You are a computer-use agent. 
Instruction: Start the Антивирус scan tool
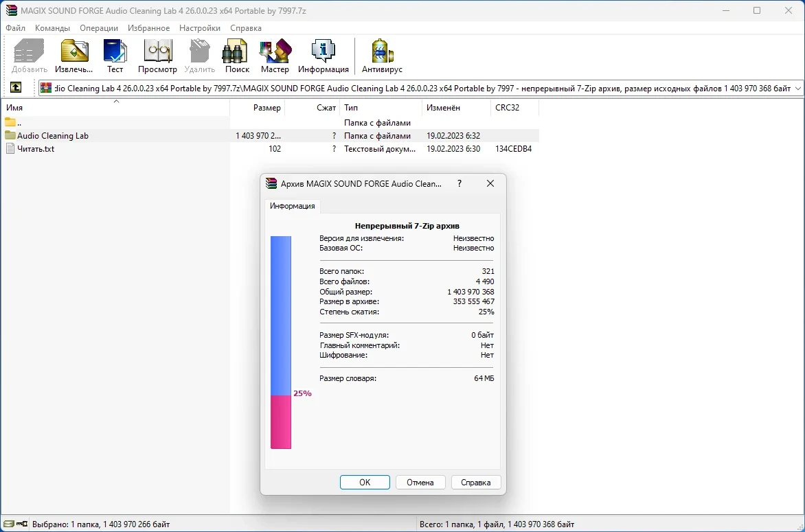tap(381, 51)
